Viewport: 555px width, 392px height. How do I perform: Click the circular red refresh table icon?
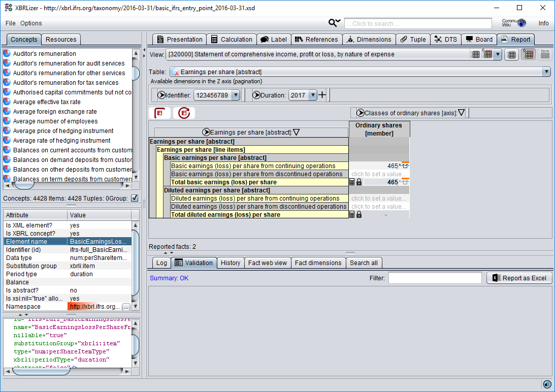[184, 113]
